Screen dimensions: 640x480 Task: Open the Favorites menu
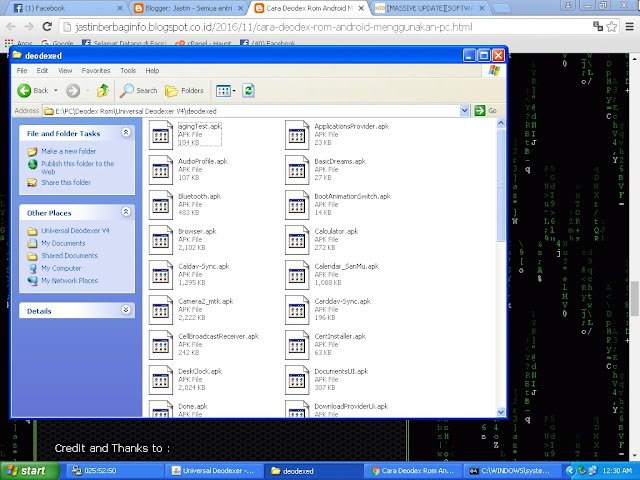[96, 71]
